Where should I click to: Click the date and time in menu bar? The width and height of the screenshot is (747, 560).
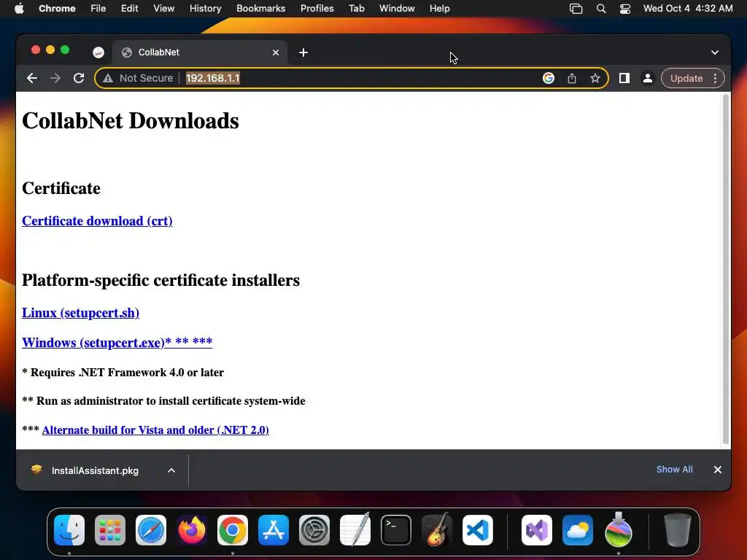pos(688,9)
